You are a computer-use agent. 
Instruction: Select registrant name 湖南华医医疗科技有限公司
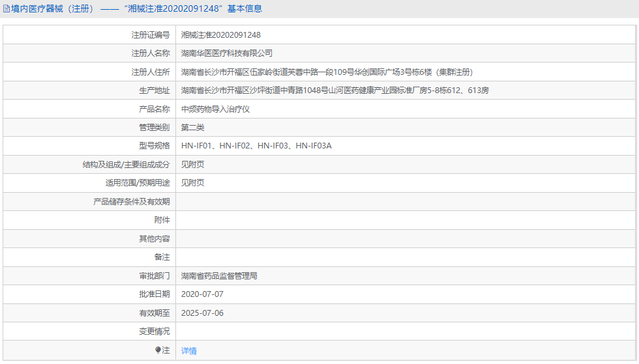point(227,53)
